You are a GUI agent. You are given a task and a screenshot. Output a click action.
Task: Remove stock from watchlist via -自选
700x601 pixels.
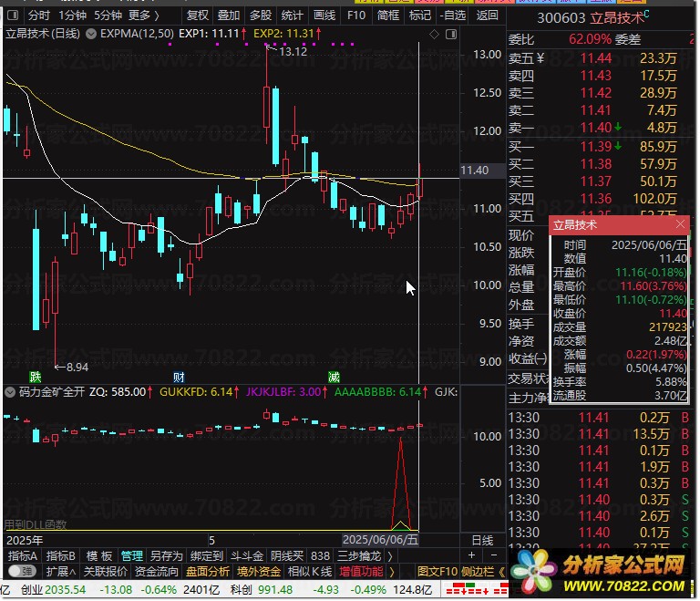point(453,16)
